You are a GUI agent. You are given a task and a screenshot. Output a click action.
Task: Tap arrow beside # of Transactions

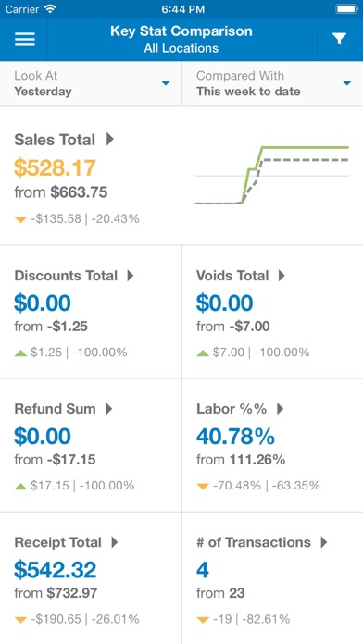tap(324, 542)
